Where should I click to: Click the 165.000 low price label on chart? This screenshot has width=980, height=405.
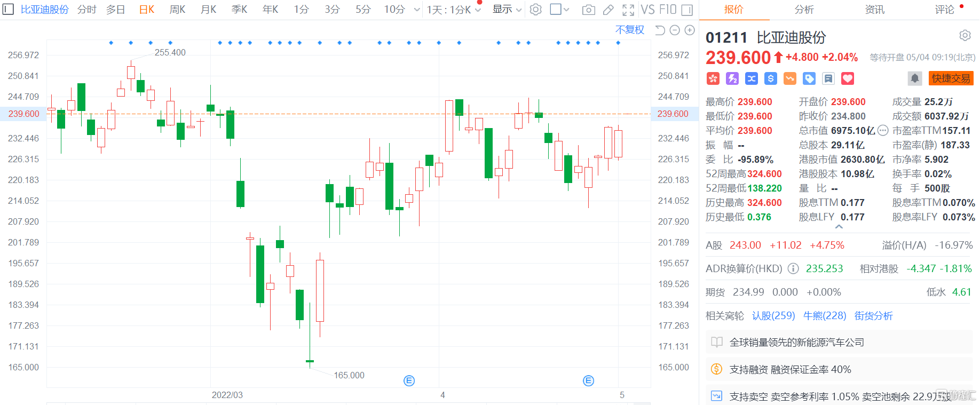pyautogui.click(x=349, y=375)
